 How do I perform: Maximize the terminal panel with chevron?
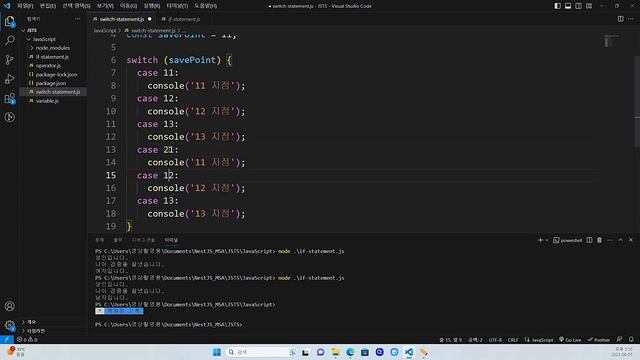click(x=620, y=240)
